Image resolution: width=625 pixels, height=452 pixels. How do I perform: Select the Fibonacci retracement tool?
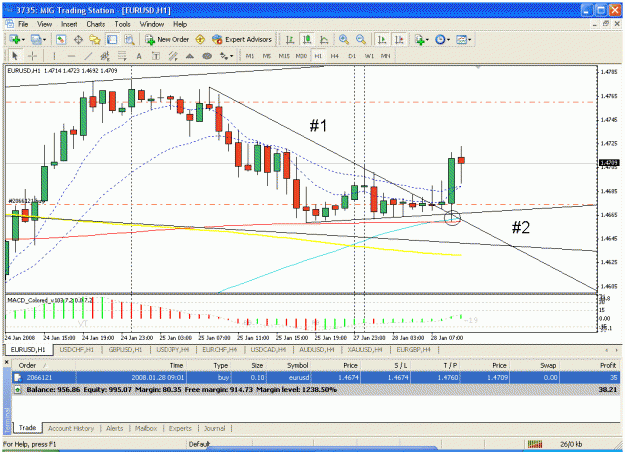click(122, 56)
